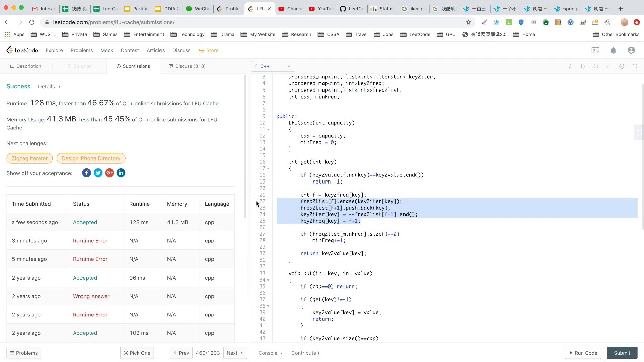
Task: Reset code with the circular arrow icon
Action: click(x=596, y=66)
